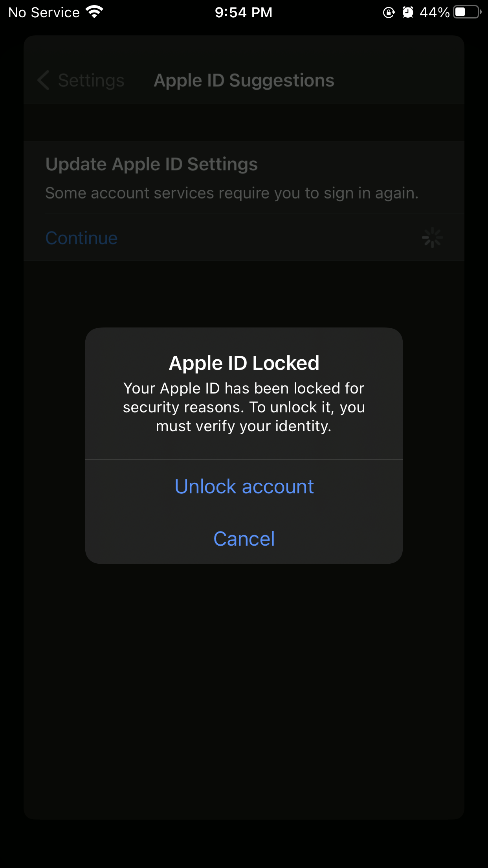Tap the alarm clock status icon
This screenshot has height=868, width=488.
coord(408,13)
